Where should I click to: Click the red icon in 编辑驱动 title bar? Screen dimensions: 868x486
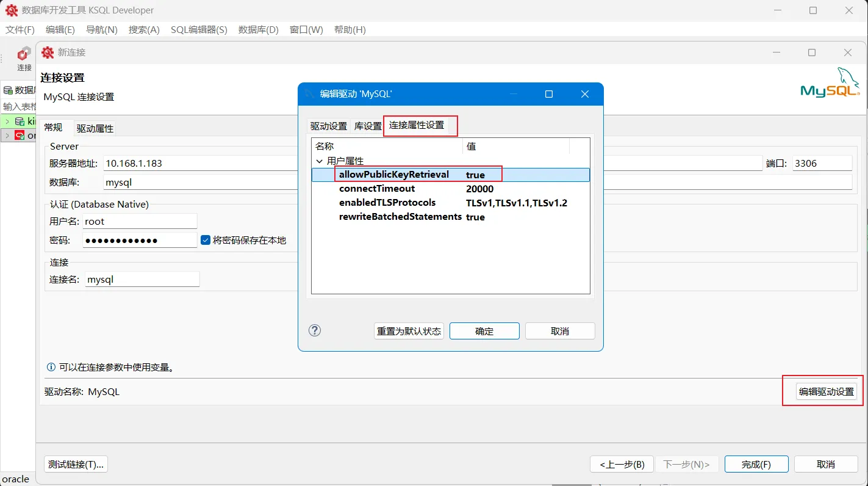(307, 94)
